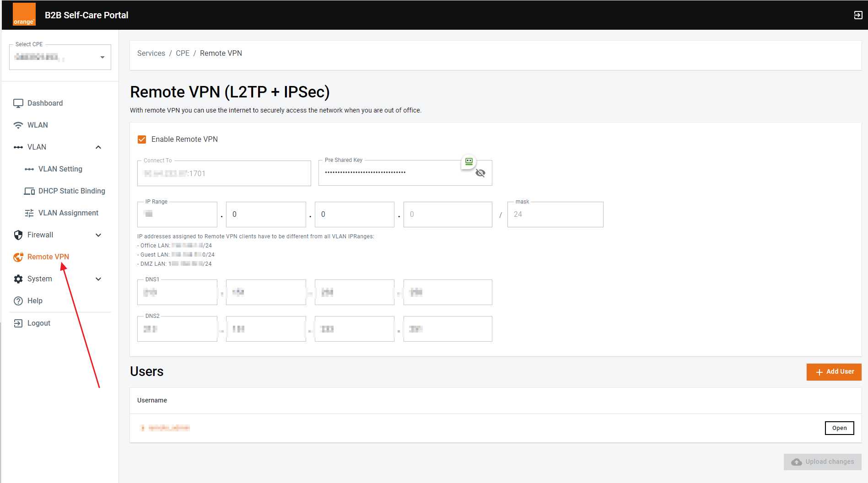
Task: Click the sign-out icon in top bar
Action: click(858, 15)
